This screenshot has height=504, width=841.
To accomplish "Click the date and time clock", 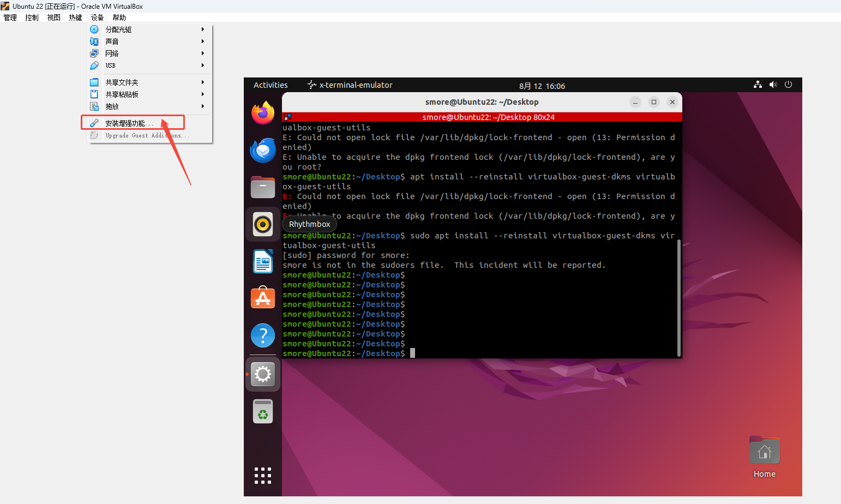I will [x=542, y=86].
